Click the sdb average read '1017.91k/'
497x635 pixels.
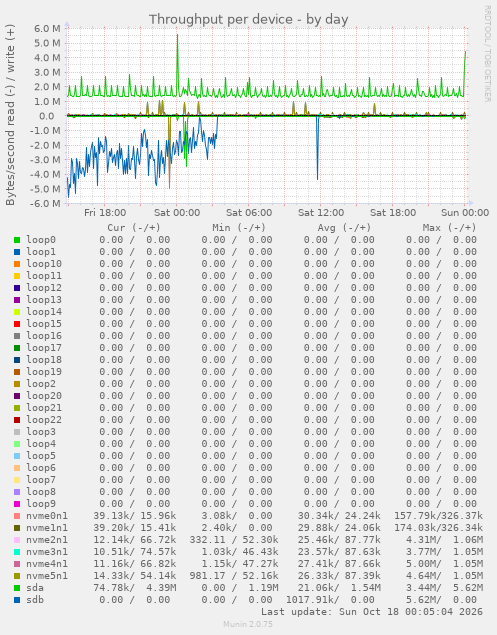[x=313, y=600]
